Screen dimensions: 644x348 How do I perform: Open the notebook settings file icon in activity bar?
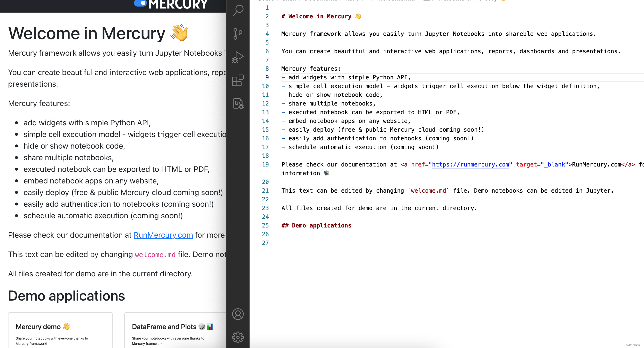(238, 103)
